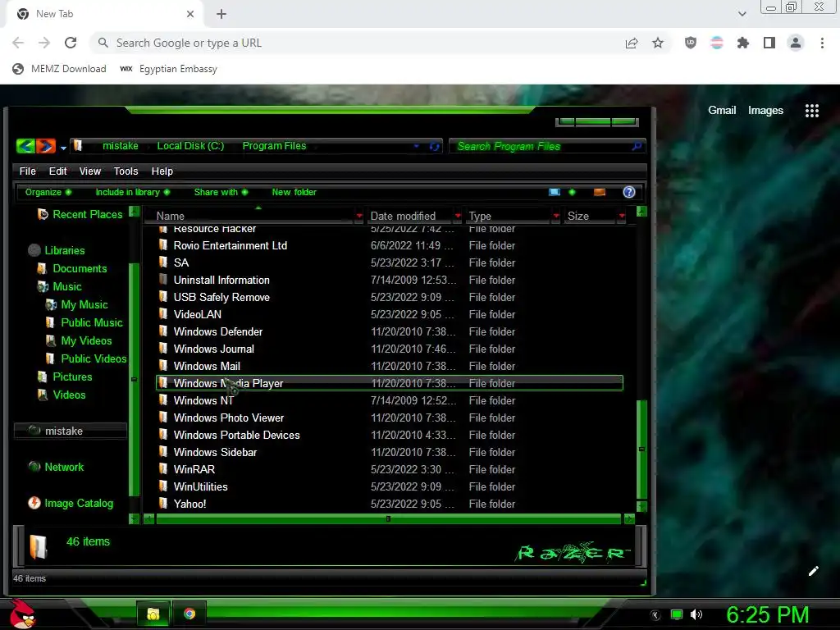Reload the Chrome page
Image resolution: width=840 pixels, height=630 pixels.
point(71,43)
